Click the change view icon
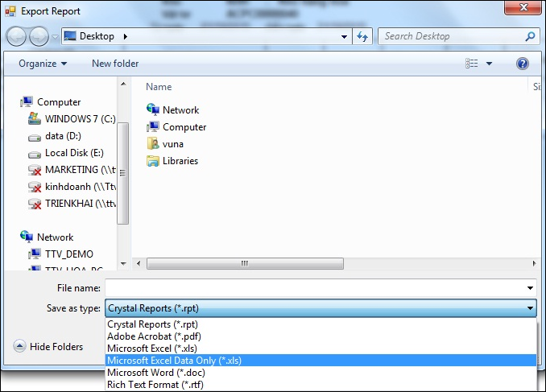 pos(471,64)
